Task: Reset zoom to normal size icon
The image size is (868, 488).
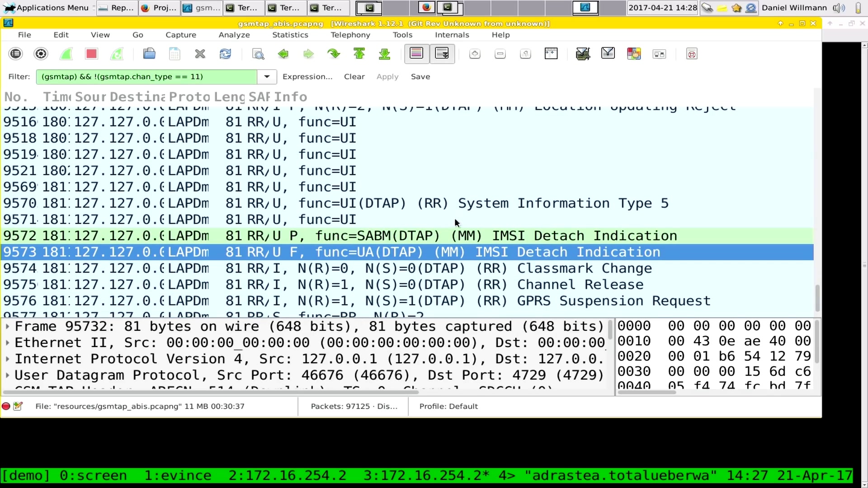Action: coord(525,54)
